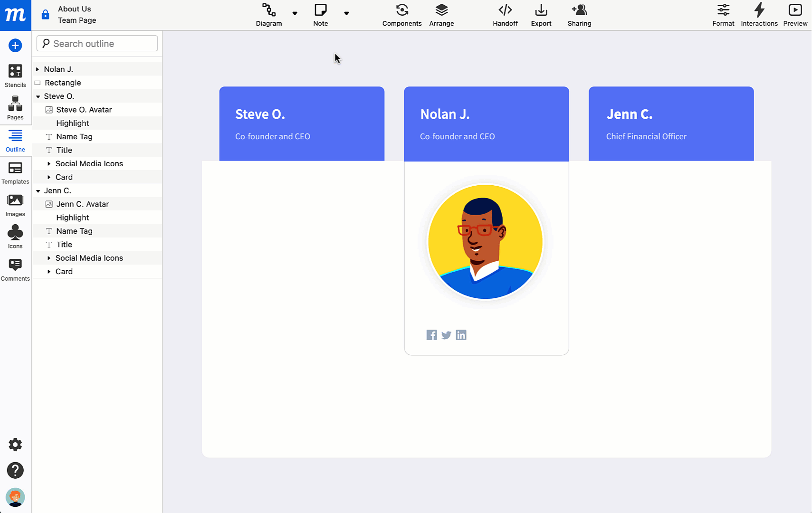Switch to the Templates panel
This screenshot has height=513, width=812.
(x=15, y=173)
